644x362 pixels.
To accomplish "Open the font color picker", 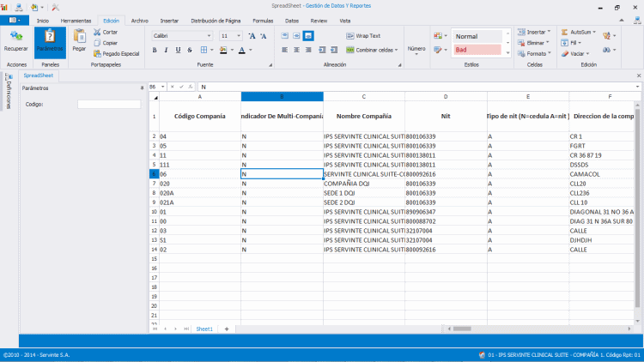I will 244,51.
